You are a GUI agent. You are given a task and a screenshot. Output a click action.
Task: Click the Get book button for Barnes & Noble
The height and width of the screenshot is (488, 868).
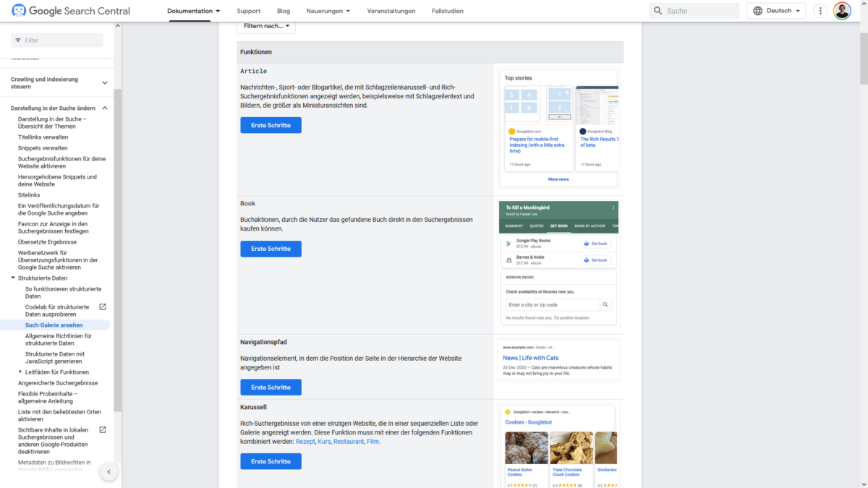595,260
